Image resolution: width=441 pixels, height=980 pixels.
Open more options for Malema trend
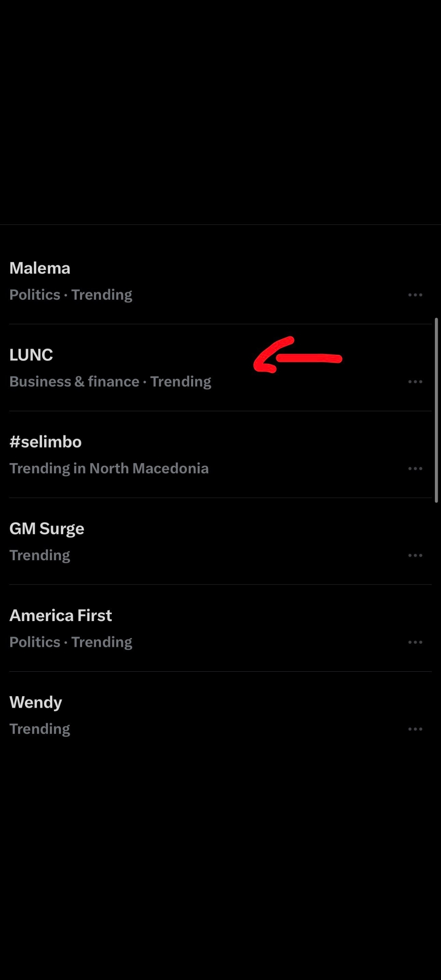[x=415, y=295]
